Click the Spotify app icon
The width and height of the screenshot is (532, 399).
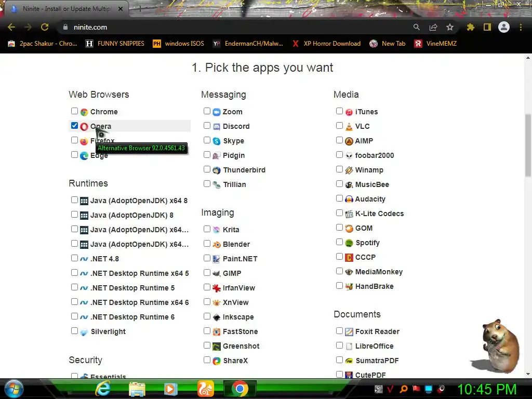[x=349, y=243]
